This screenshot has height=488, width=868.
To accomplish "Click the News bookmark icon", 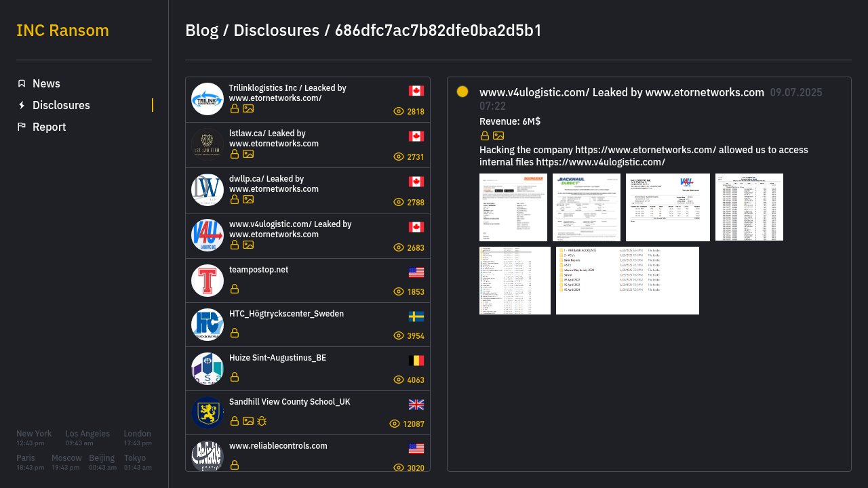I will click(x=22, y=83).
